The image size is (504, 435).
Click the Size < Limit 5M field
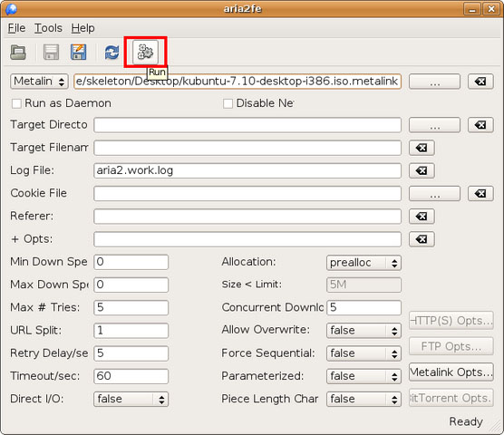(363, 285)
